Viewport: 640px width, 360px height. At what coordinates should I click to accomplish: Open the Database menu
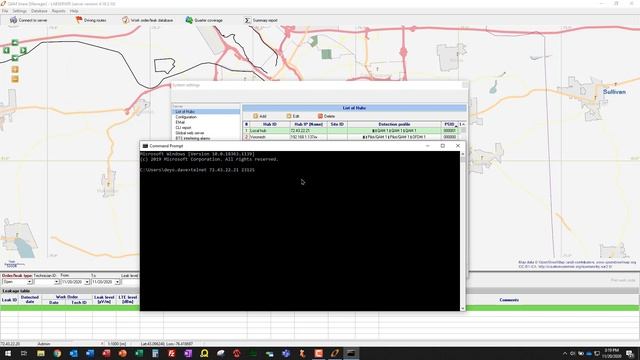tap(39, 11)
